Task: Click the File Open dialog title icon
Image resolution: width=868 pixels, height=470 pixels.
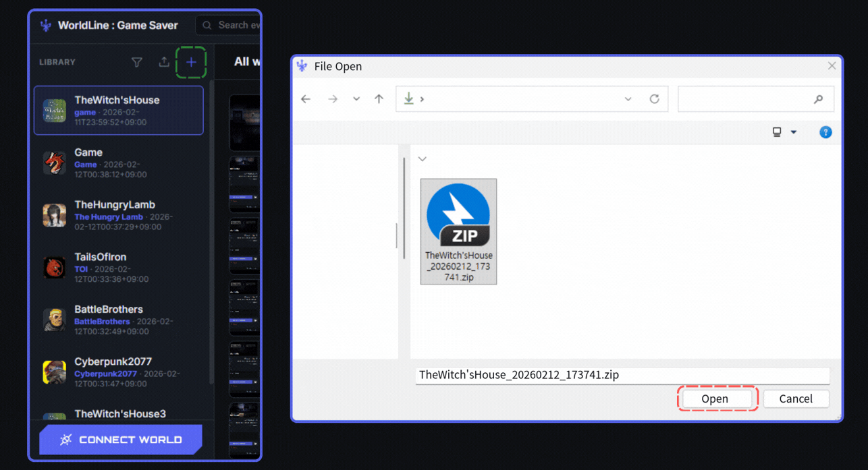Action: (x=302, y=66)
